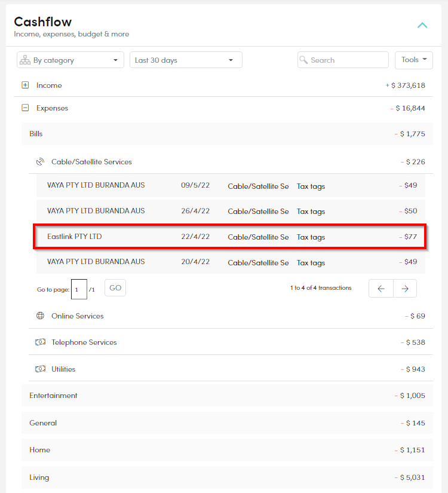Open Tax tags on 20/4/22 row
This screenshot has width=448, height=493.
(311, 262)
